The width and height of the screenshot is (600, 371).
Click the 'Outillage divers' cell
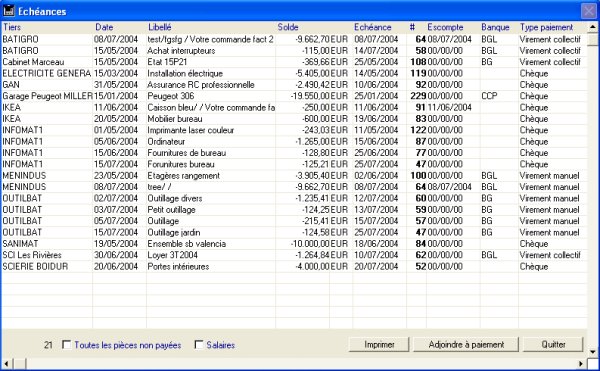click(x=175, y=199)
